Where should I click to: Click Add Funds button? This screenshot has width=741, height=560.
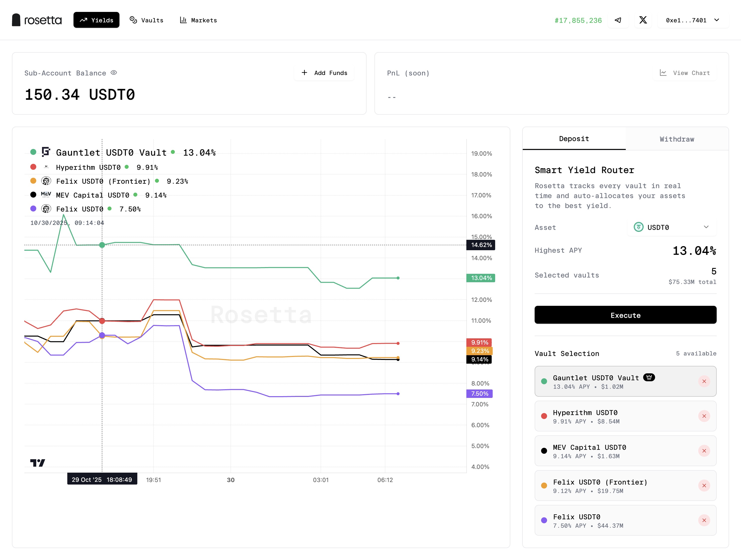pyautogui.click(x=324, y=73)
